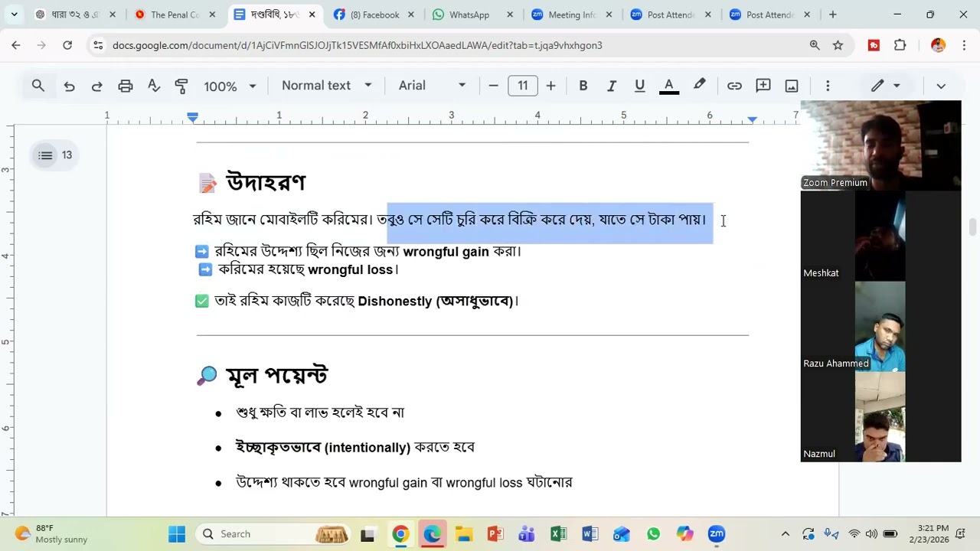
Task: Insert a link
Action: [x=734, y=86]
